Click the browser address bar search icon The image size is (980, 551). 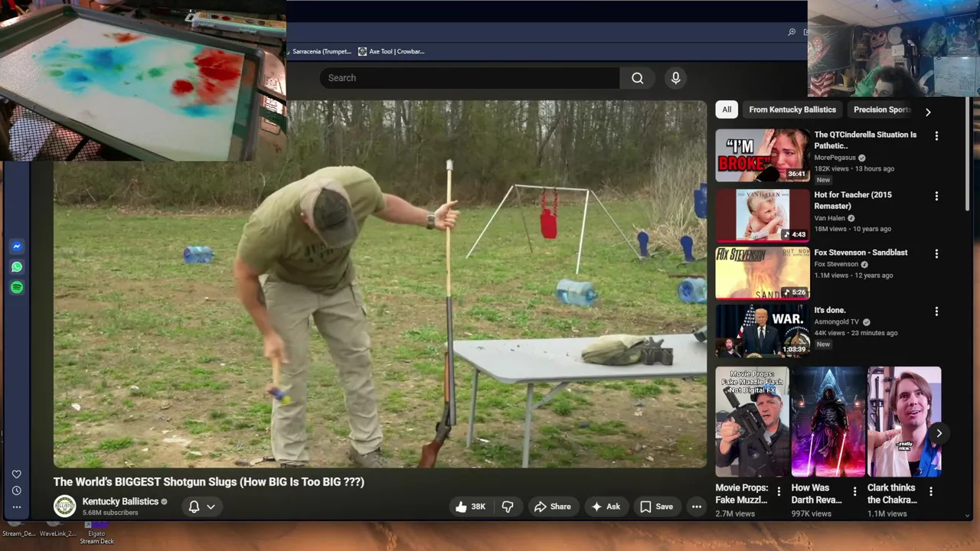click(x=792, y=32)
